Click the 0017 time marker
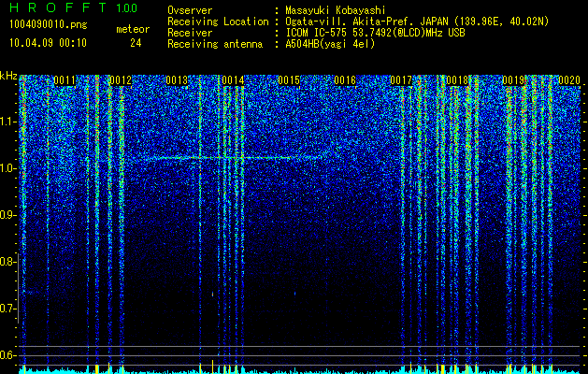The image size is (588, 374). pos(401,80)
